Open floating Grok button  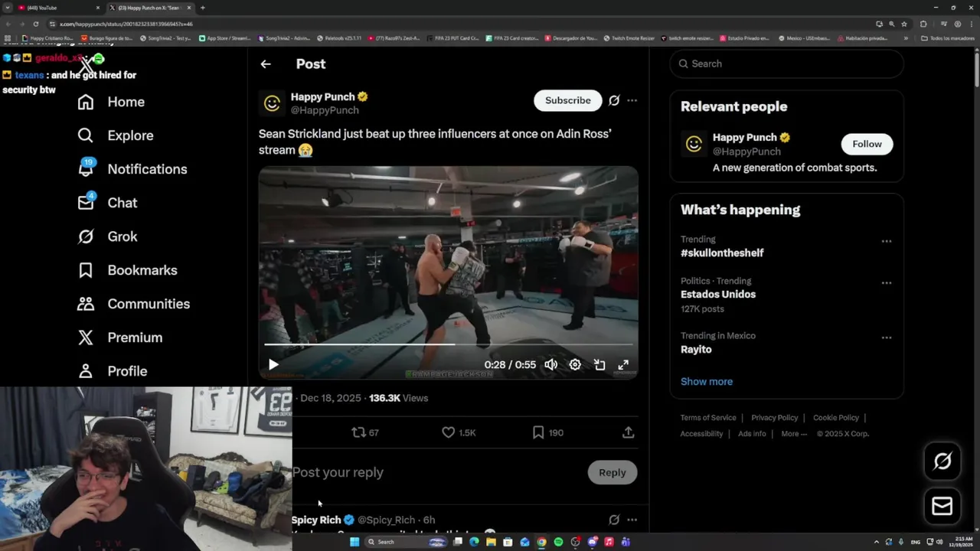pyautogui.click(x=942, y=461)
